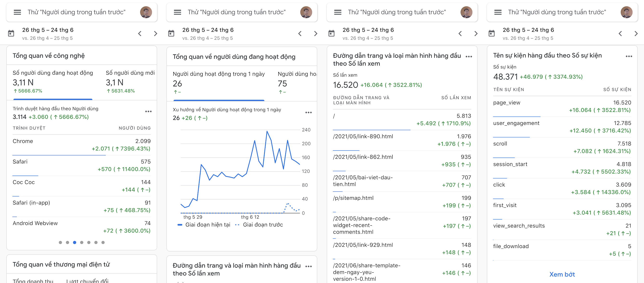Tap the 'session_start' event row
Viewport: 644px width, 283px height.
click(x=562, y=168)
